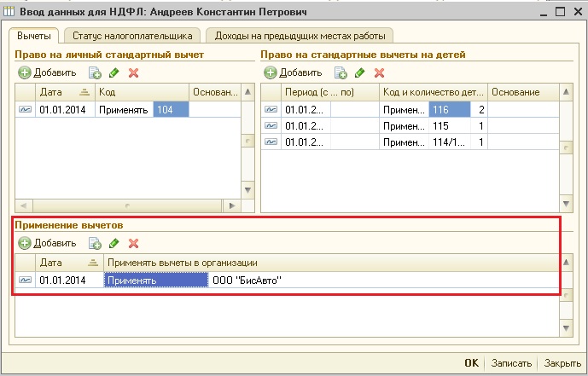Select row icon for code 104 entry
The height and width of the screenshot is (376, 588).
(25, 110)
